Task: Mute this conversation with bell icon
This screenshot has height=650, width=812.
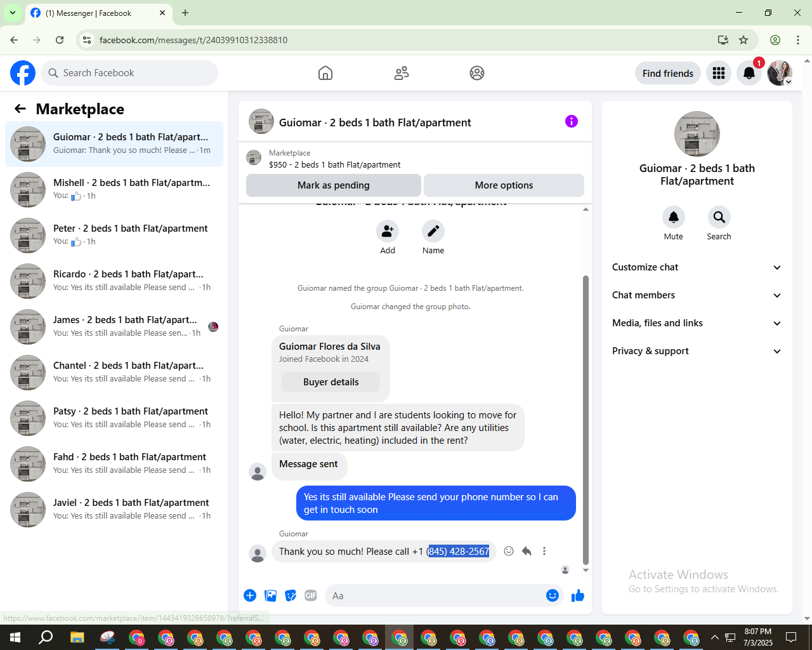Action: (674, 217)
